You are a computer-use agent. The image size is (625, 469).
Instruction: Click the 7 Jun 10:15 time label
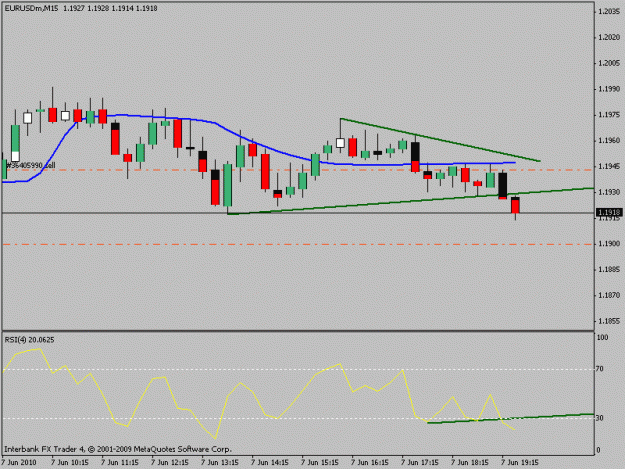tap(70, 463)
